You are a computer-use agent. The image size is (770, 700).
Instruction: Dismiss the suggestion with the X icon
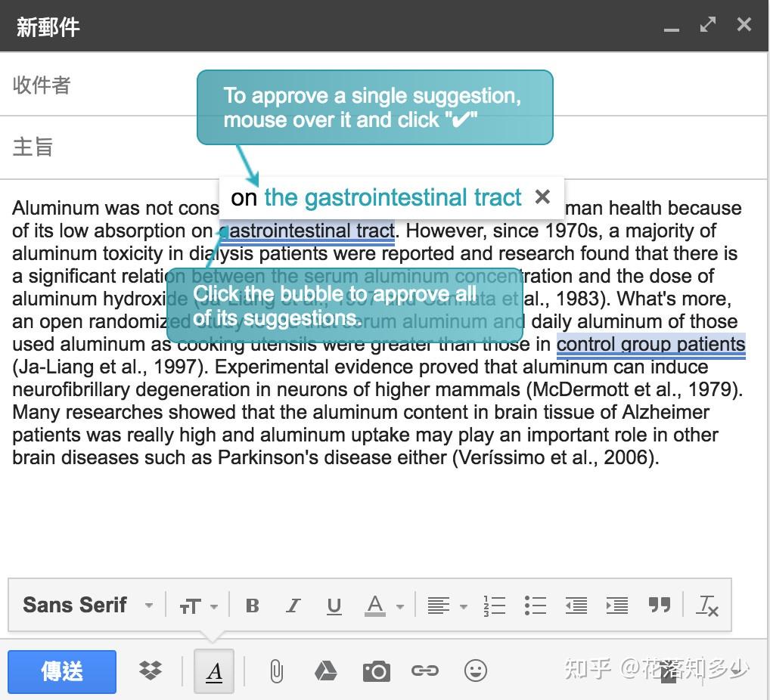[542, 197]
